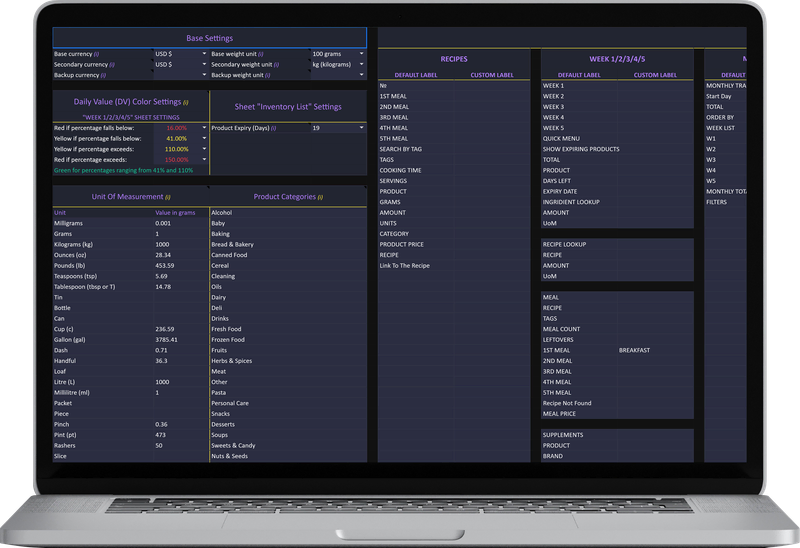
Task: Click info icon next to Product Categories
Action: [320, 197]
